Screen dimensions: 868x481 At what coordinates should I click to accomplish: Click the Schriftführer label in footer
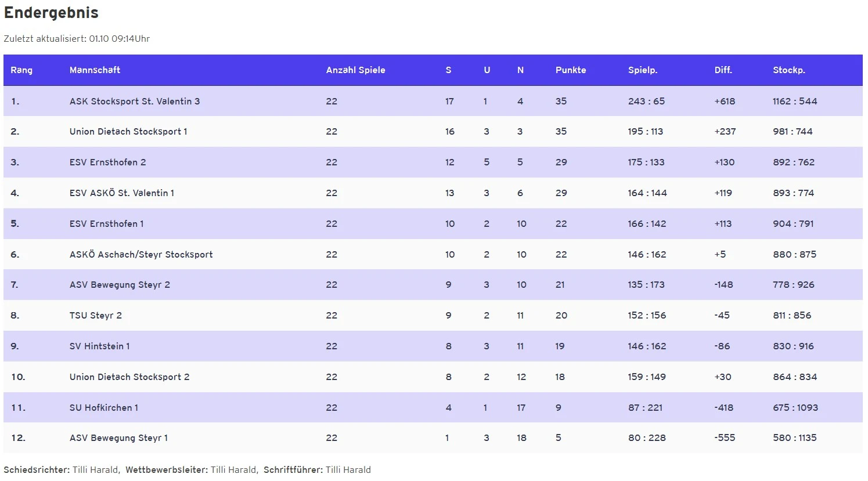tap(293, 470)
